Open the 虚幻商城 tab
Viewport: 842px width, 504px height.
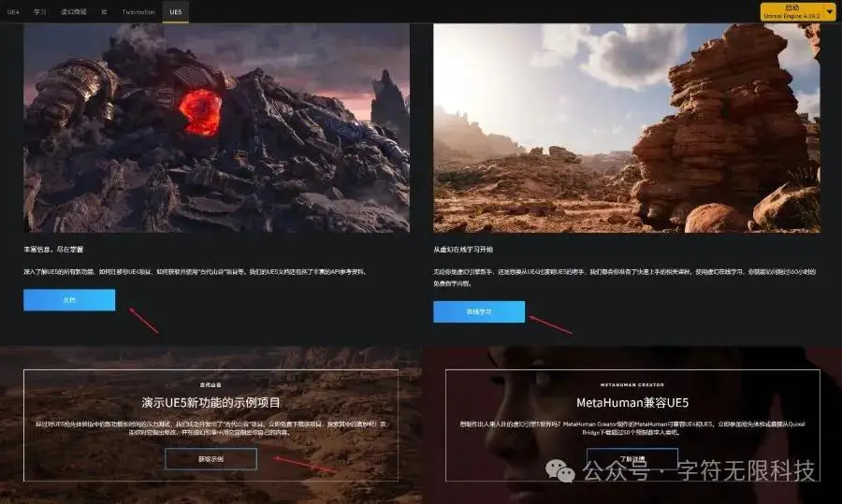click(74, 12)
